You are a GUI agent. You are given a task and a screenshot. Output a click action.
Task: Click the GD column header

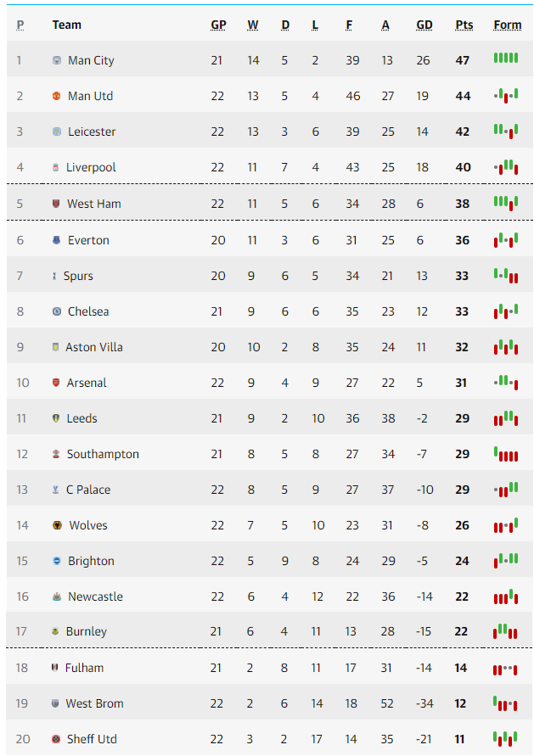424,25
